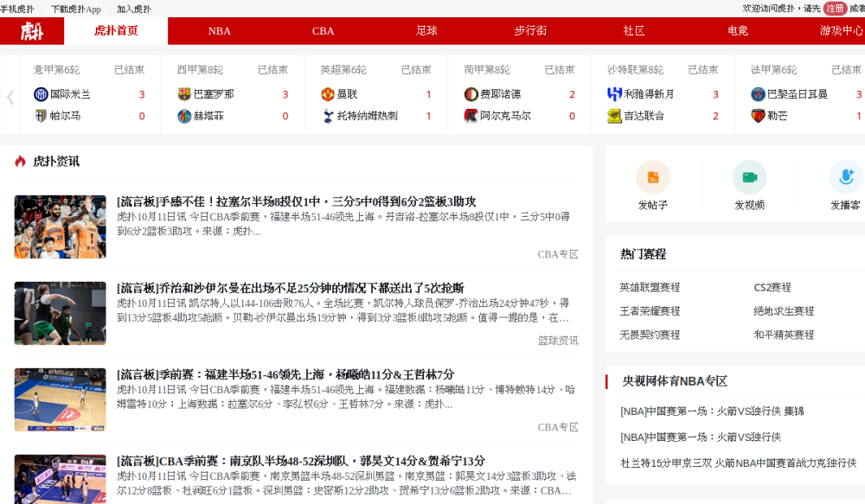Click the 手机虎扑 top link
The image size is (865, 504).
click(17, 9)
